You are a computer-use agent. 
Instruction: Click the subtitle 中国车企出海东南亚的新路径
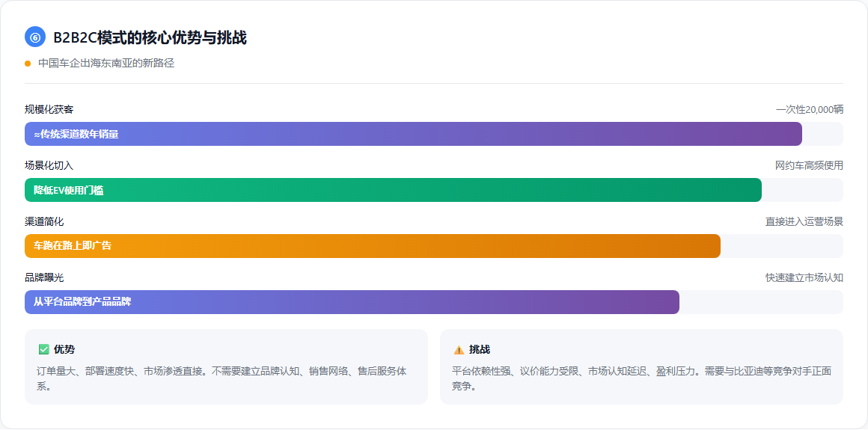(x=106, y=63)
